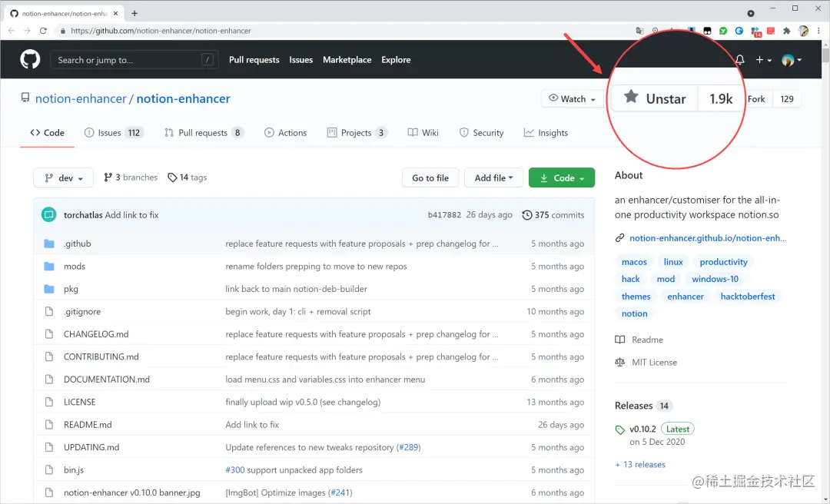
Task: View the 14 tags link
Action: click(x=188, y=177)
